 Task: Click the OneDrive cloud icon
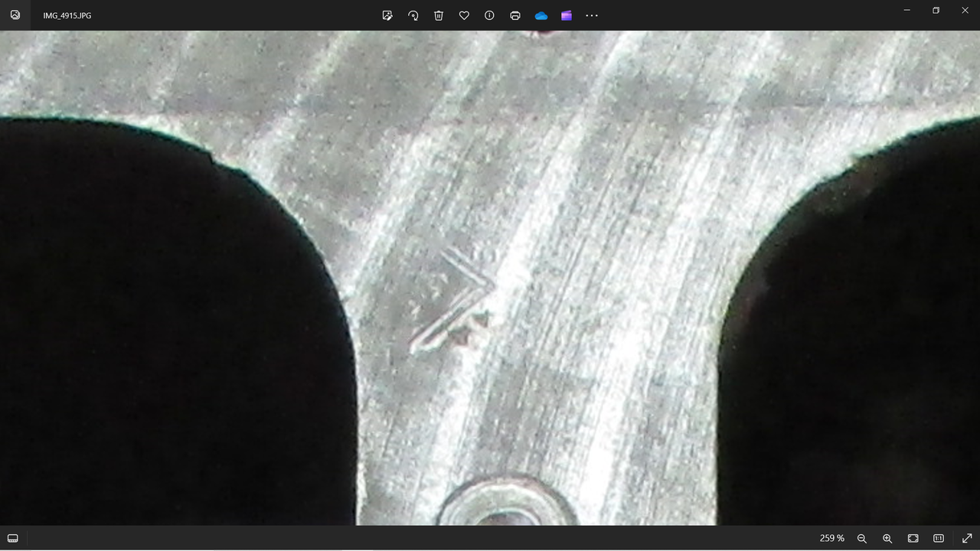click(541, 15)
